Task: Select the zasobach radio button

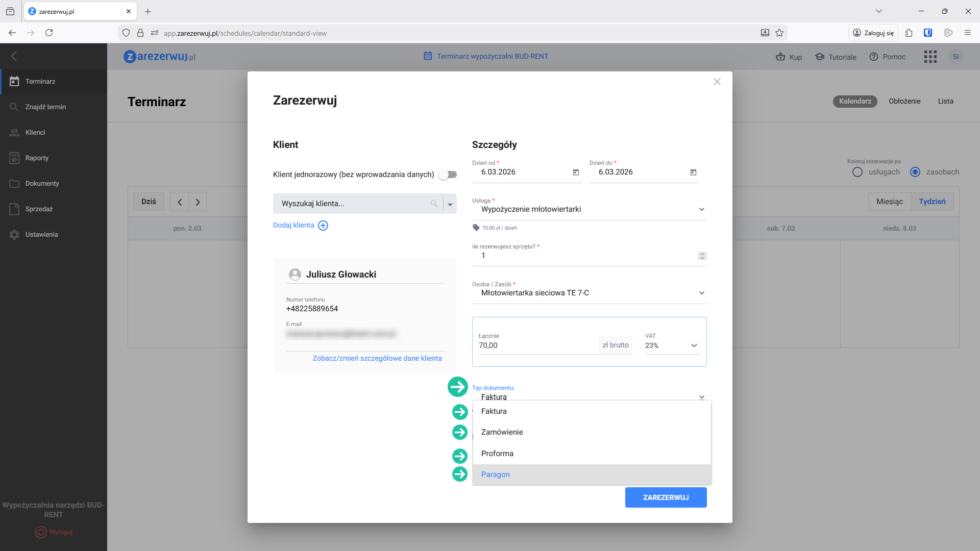Action: (x=915, y=172)
